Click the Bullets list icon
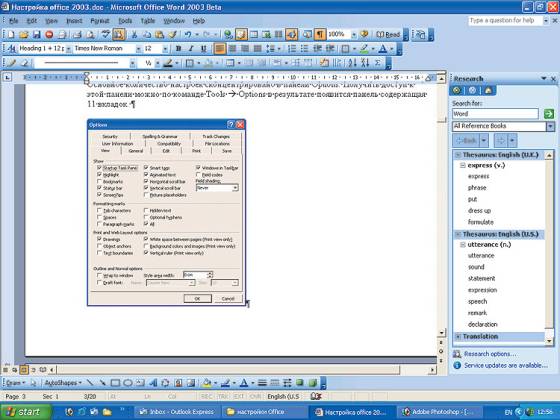Viewport: 560px width, 420px height. coord(304,49)
